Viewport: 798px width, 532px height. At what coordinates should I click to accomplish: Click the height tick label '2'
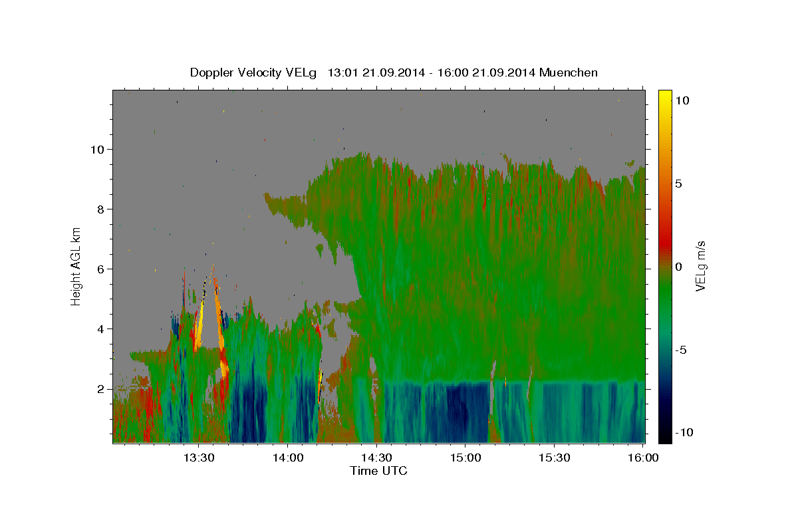click(x=102, y=389)
